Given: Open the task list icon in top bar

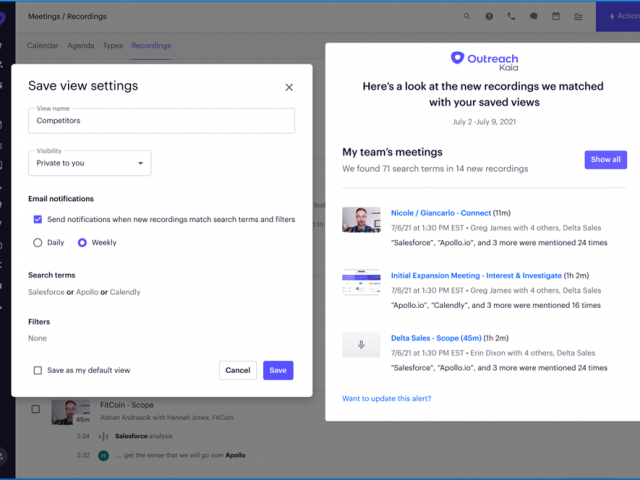Looking at the screenshot, I should click(578, 16).
